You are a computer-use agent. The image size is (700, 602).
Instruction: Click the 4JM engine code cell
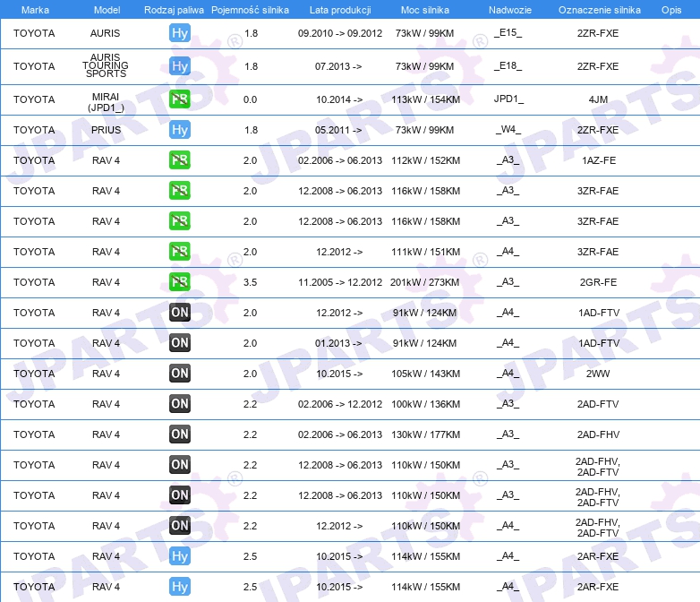click(598, 99)
